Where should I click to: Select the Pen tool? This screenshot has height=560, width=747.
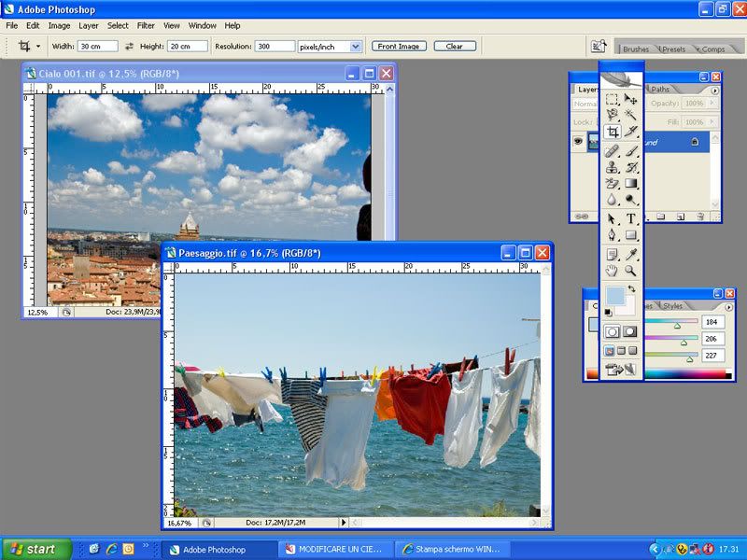tap(613, 235)
